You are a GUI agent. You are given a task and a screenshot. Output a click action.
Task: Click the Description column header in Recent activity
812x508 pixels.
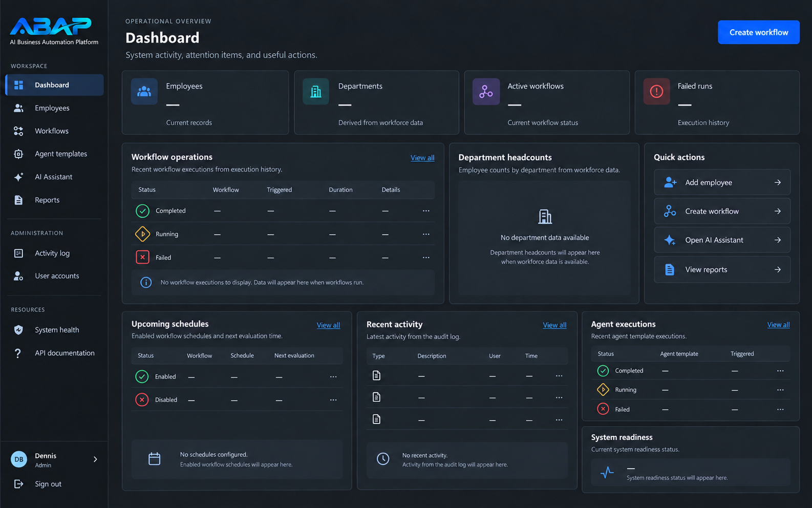432,356
